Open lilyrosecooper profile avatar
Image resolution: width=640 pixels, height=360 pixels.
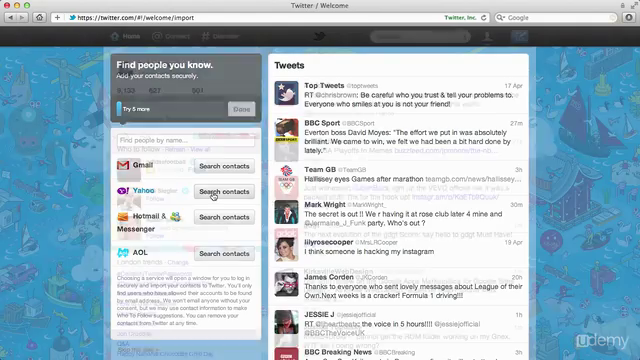(x=286, y=249)
